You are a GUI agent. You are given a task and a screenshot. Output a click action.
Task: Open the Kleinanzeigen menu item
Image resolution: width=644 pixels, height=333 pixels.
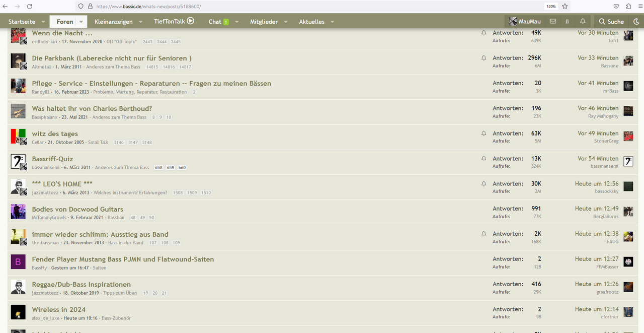click(114, 22)
